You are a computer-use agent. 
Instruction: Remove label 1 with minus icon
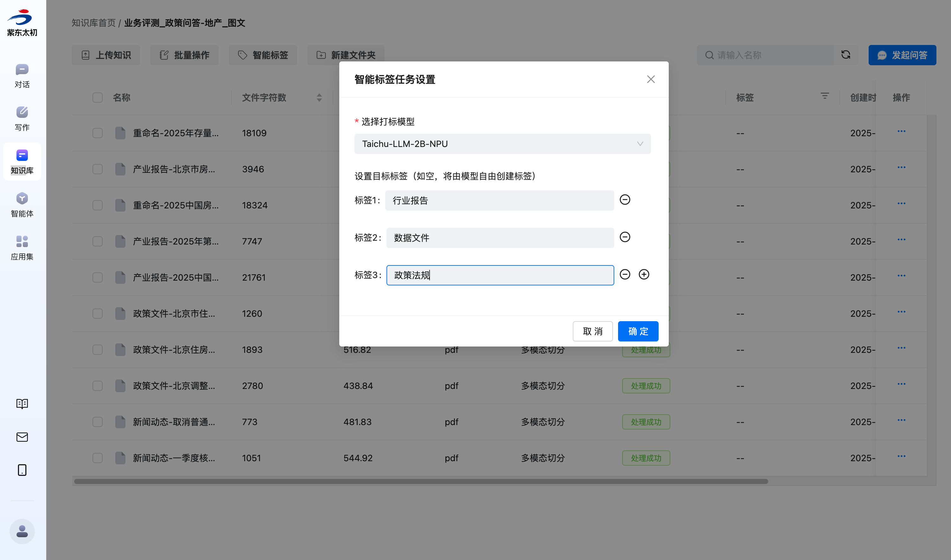625,200
